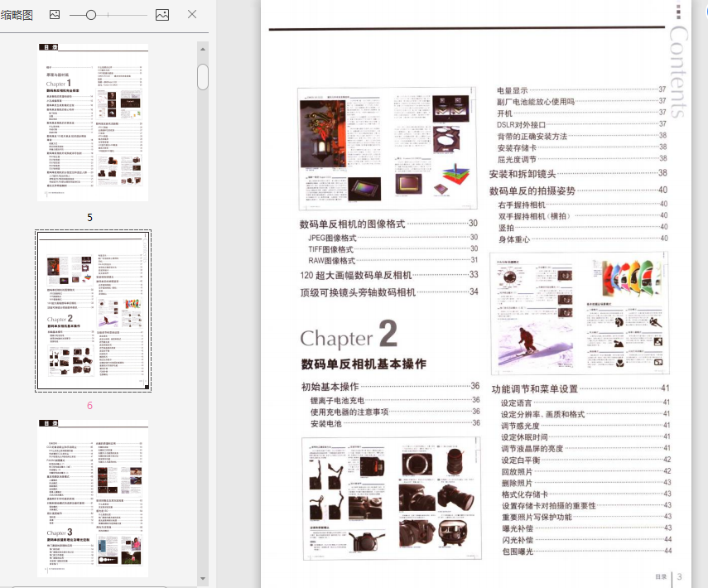Click the 缩略图 panel title
This screenshot has height=588, width=708.
[17, 15]
